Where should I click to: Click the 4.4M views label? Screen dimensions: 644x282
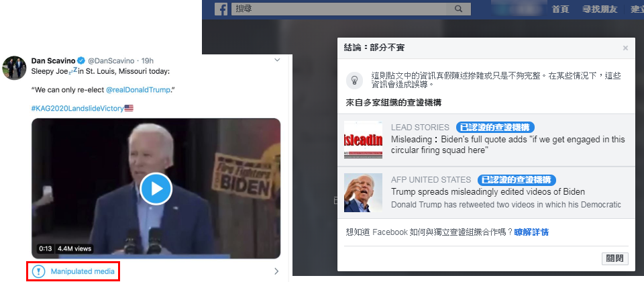tap(74, 248)
